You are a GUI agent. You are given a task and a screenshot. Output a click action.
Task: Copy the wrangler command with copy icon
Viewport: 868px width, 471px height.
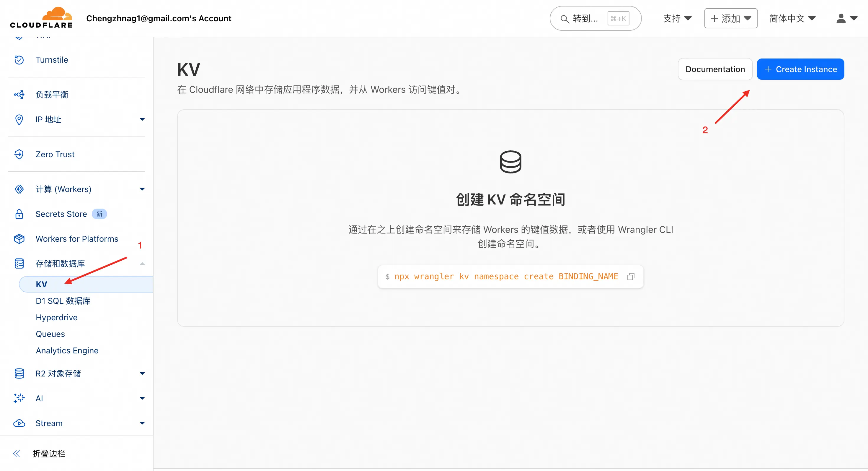[631, 277]
